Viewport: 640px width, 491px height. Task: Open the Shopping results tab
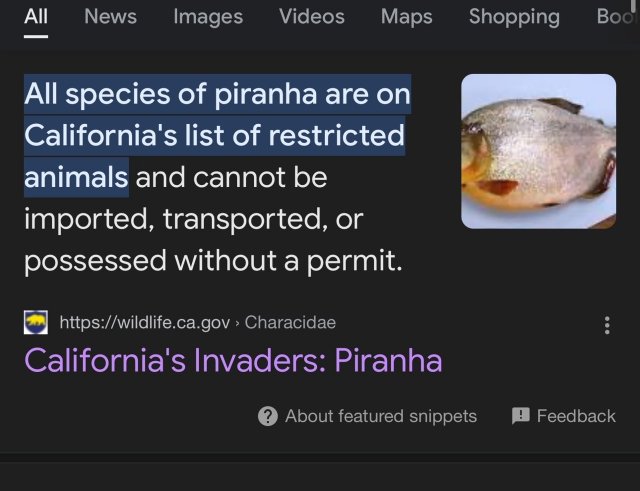tap(514, 17)
